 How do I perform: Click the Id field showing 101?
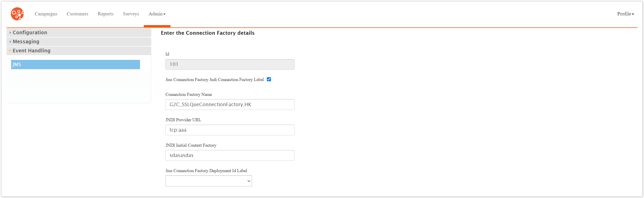[230, 64]
